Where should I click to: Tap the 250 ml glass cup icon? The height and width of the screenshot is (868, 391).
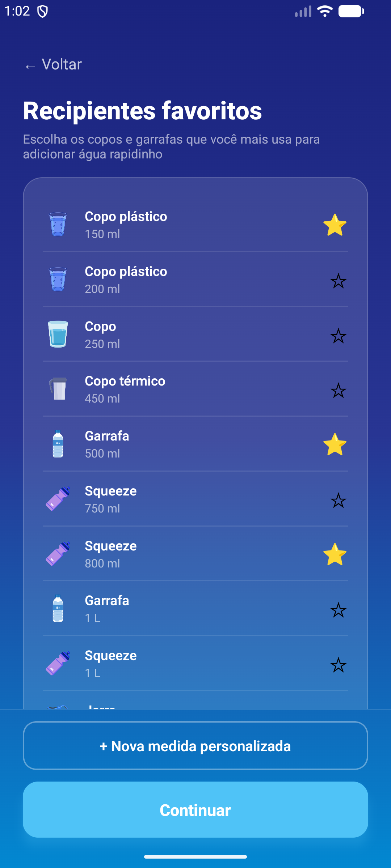tap(58, 334)
